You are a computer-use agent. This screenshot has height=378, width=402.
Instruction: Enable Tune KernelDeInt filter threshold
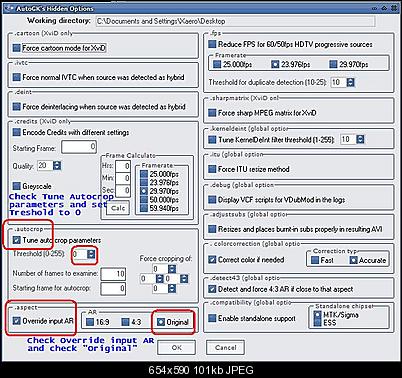212,139
